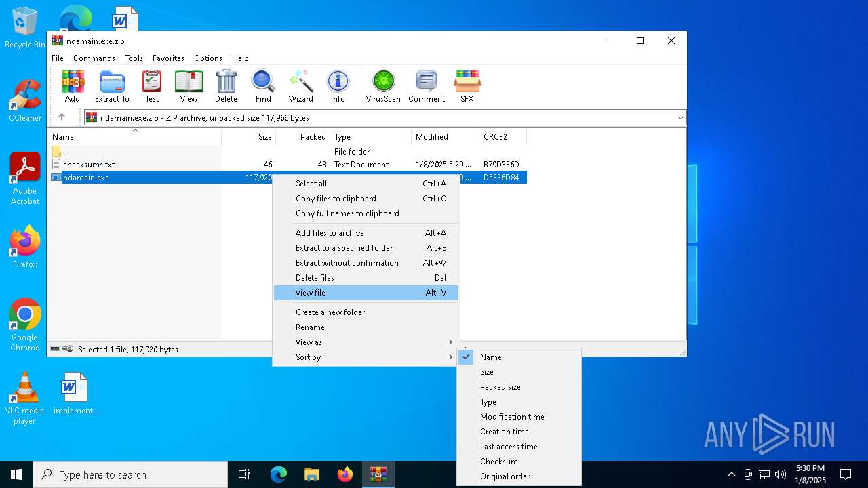Sort files by Modification time
The image size is (868, 488).
[x=519, y=417]
